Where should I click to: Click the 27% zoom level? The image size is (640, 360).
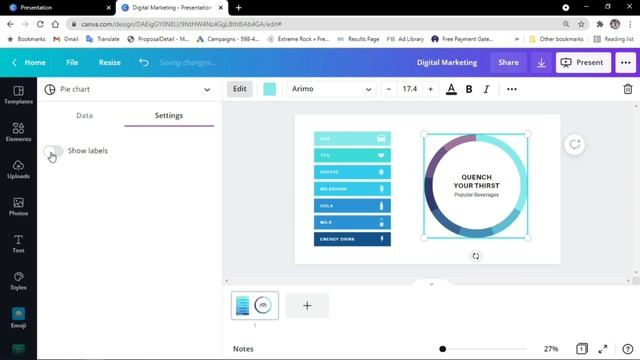click(551, 349)
